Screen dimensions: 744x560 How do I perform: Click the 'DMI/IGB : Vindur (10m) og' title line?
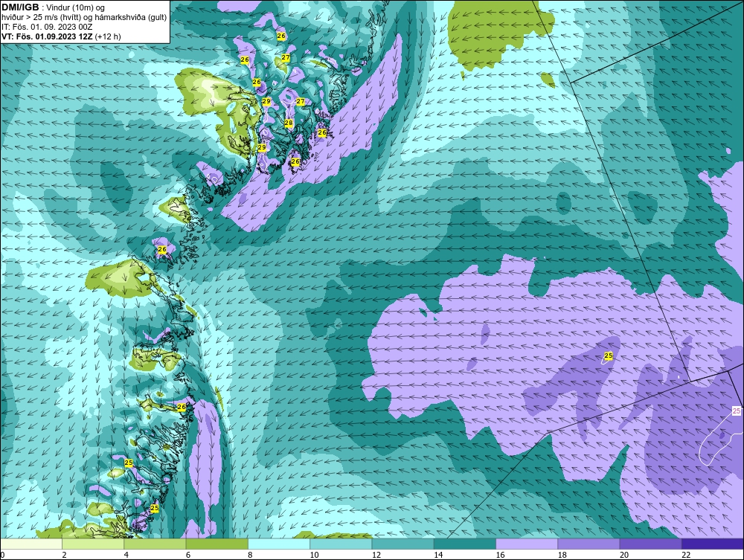(x=54, y=7)
